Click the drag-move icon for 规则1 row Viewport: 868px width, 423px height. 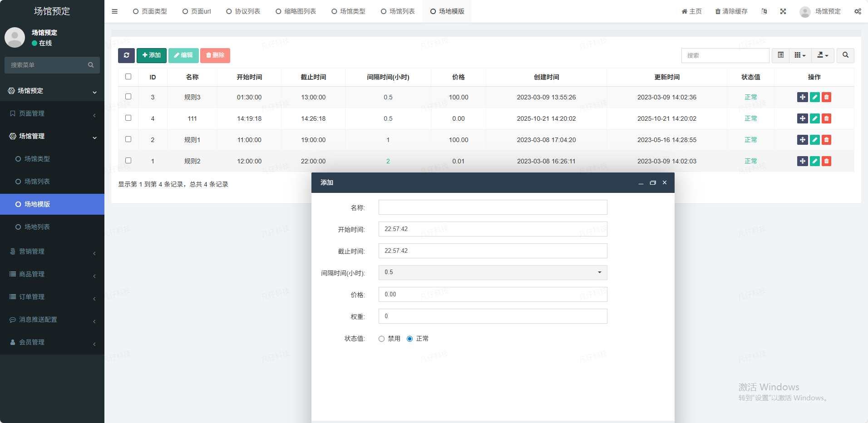(x=802, y=140)
